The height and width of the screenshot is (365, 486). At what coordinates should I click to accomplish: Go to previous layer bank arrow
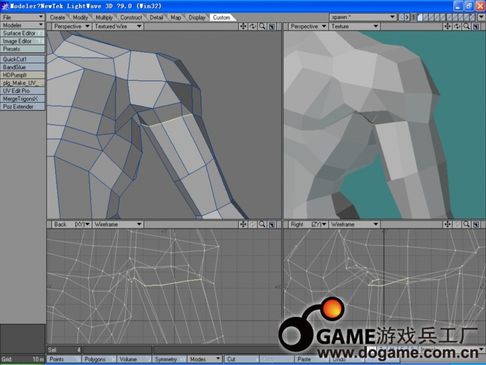click(x=402, y=17)
